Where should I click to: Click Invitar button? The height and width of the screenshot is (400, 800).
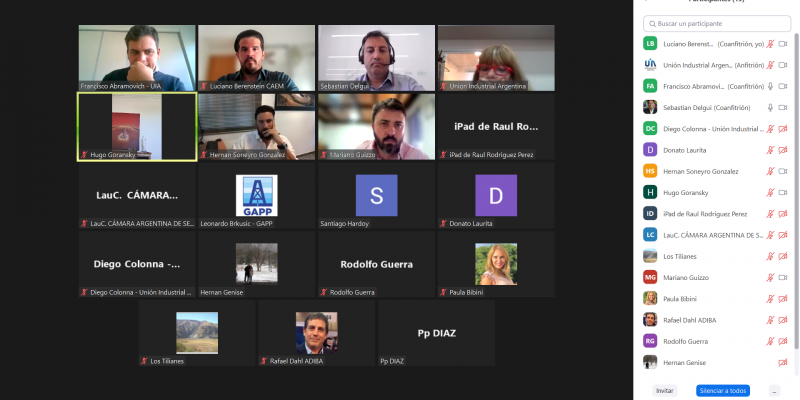click(664, 391)
